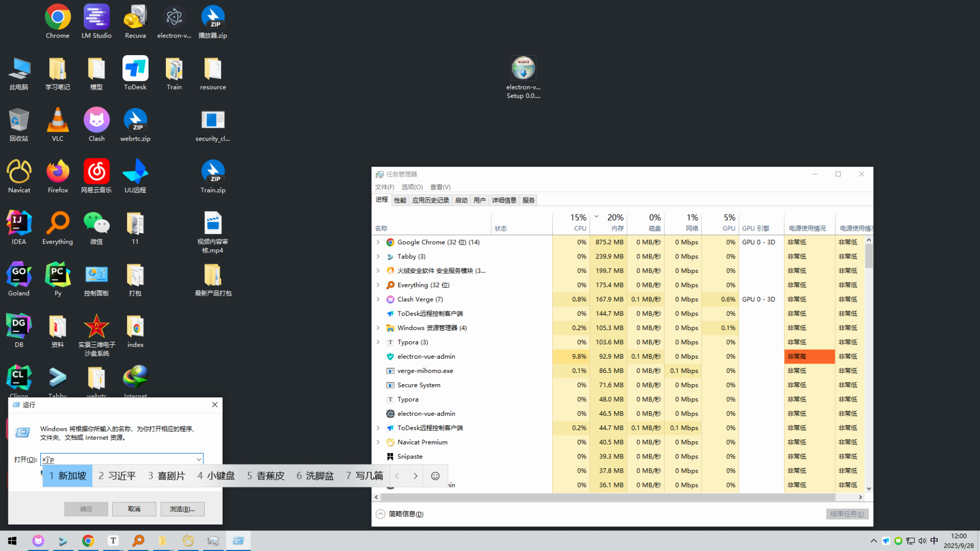Open the Run dialog input dropdown arrow
This screenshot has width=980, height=551.
[199, 459]
